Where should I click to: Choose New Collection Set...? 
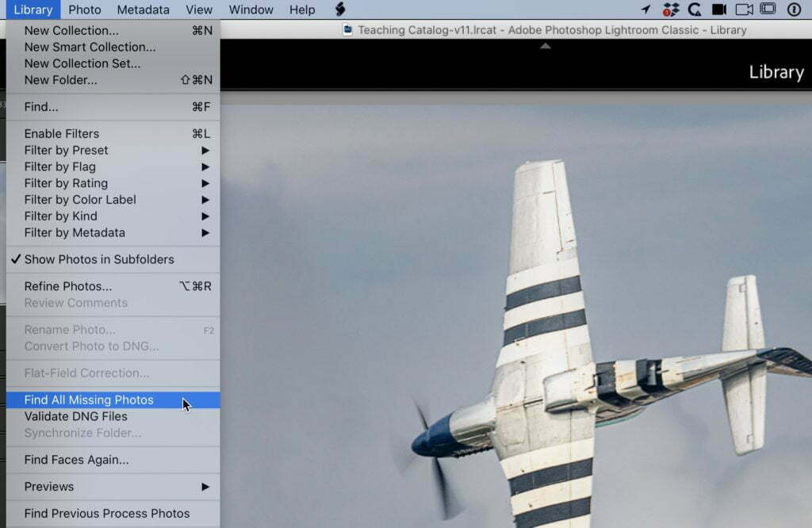[x=113, y=63]
